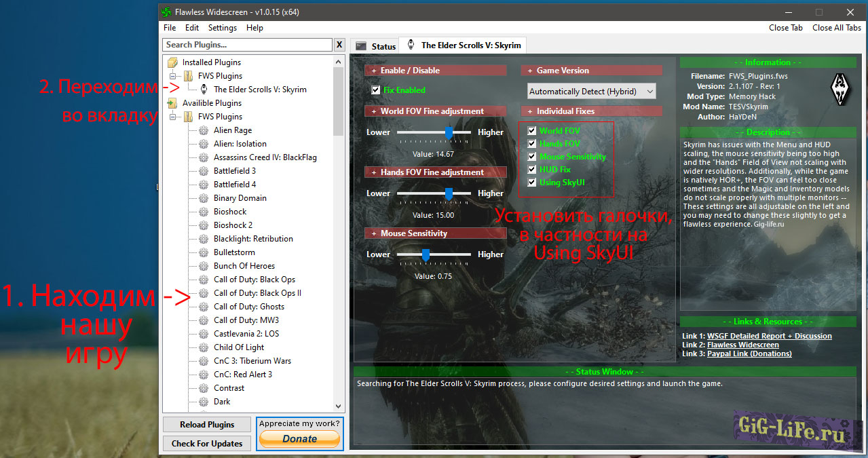Collapse the World FOV Fine adjustment section
The image size is (868, 458).
pos(373,111)
